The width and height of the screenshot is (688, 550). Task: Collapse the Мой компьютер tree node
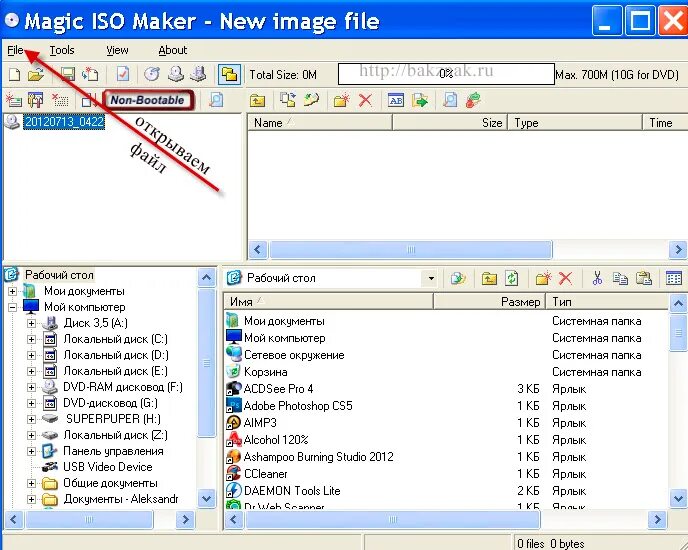coord(12,307)
